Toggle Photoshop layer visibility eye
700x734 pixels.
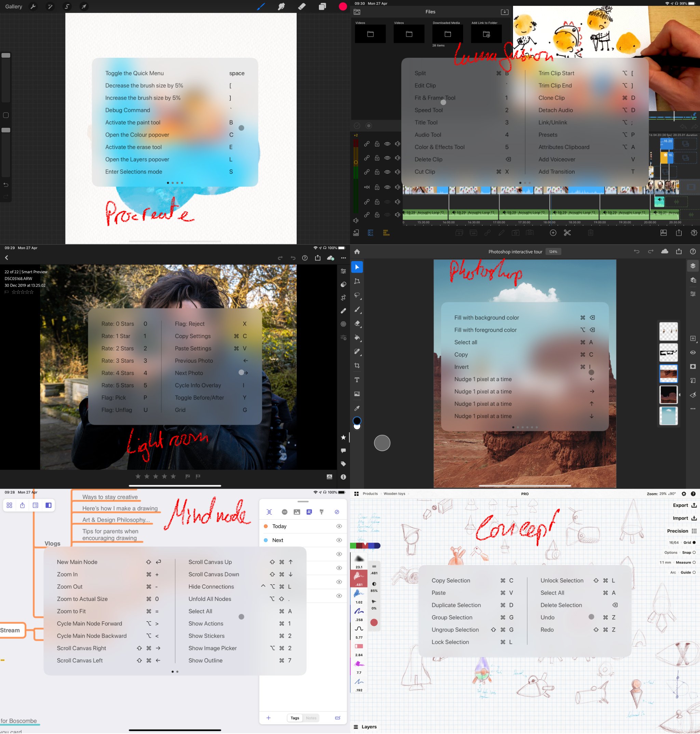click(693, 352)
